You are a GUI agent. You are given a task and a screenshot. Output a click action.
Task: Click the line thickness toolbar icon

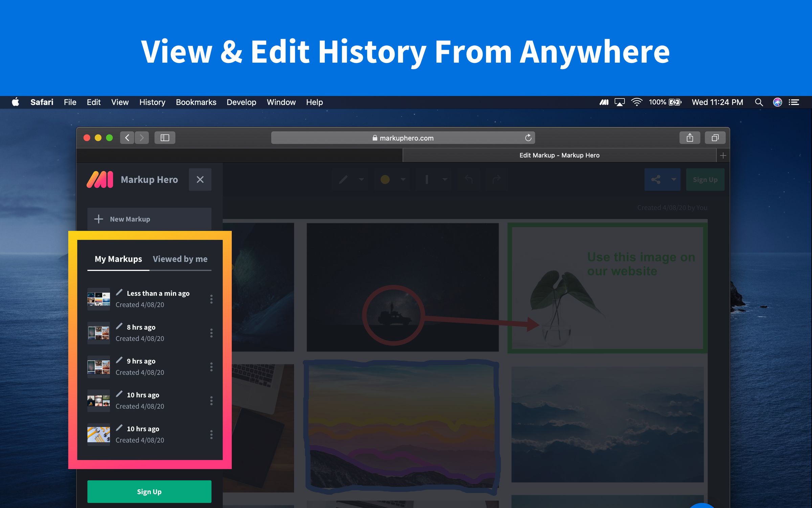point(426,180)
